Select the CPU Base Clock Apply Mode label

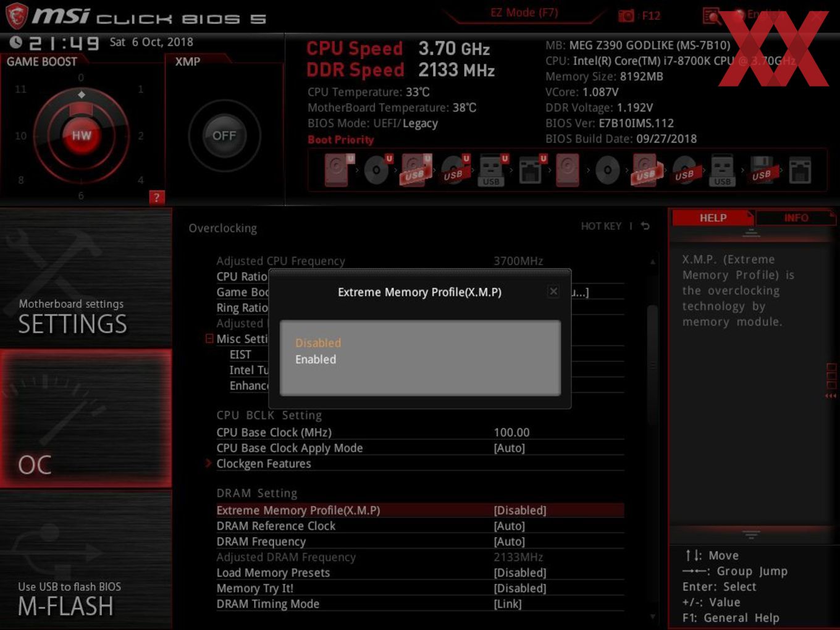290,448
